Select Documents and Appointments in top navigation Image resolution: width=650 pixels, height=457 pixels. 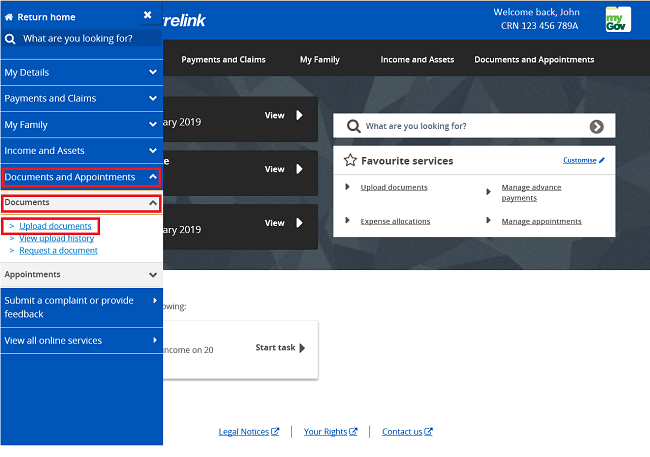(534, 60)
